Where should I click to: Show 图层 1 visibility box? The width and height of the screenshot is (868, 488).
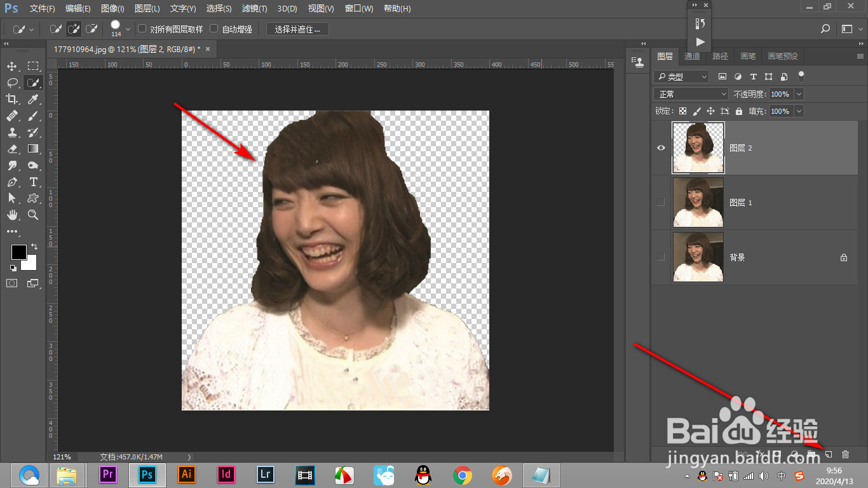point(661,203)
